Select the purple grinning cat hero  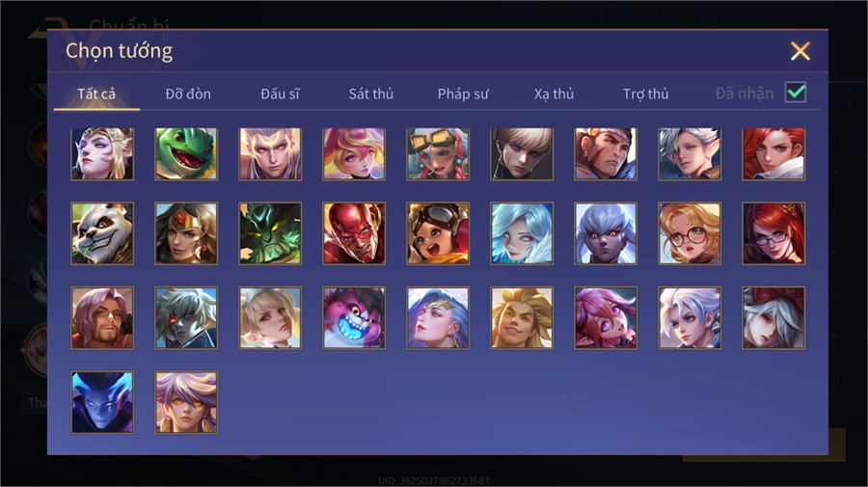[x=354, y=317]
